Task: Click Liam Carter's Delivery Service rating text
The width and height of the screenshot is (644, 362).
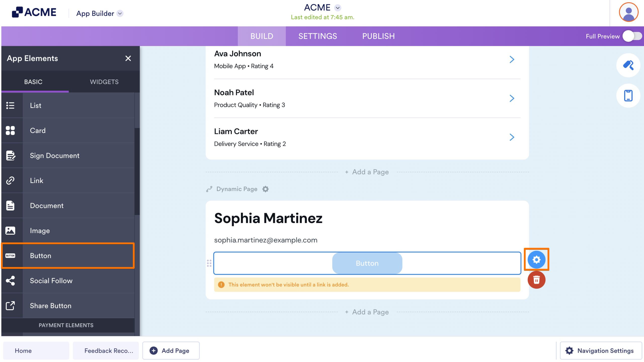Action: click(x=250, y=144)
